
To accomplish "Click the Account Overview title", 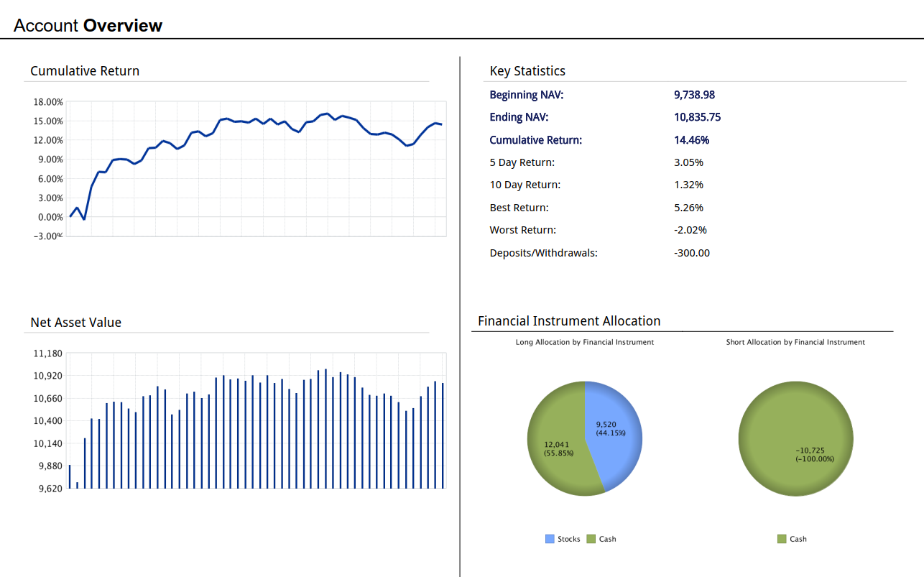I will [88, 26].
